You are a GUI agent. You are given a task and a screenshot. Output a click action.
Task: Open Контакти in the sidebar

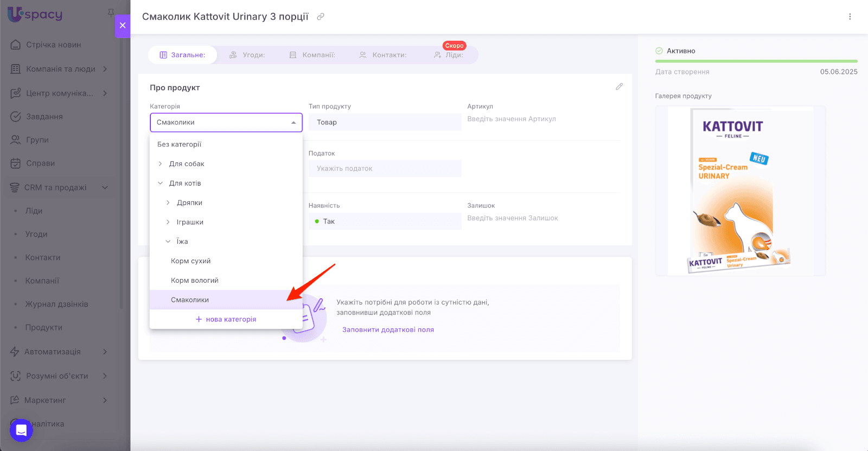pos(43,258)
